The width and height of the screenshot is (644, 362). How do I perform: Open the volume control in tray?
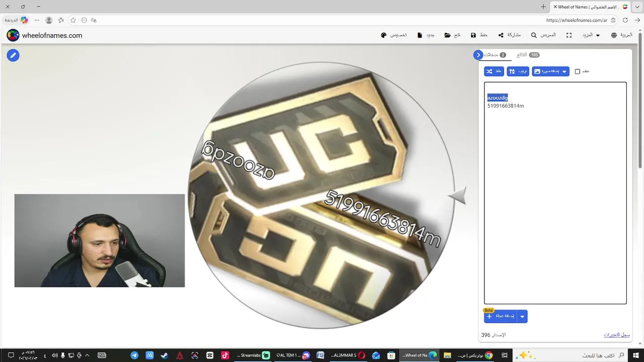point(55,355)
